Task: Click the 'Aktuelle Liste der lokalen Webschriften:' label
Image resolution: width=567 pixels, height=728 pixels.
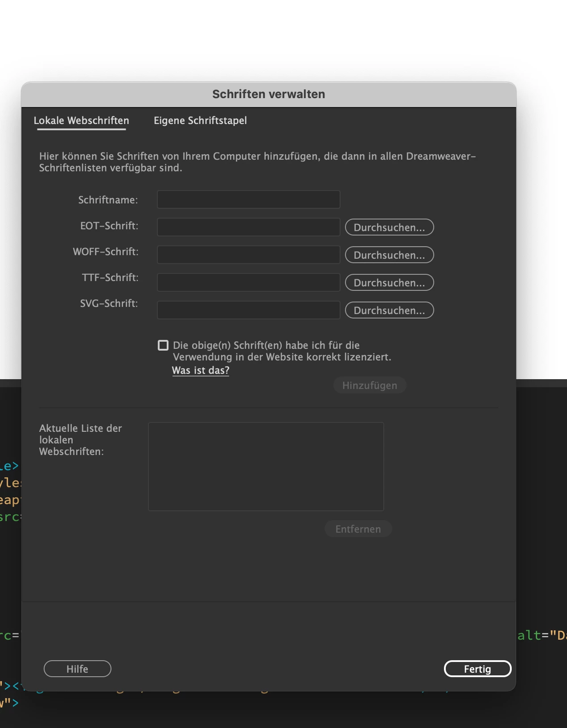Action: [81, 440]
